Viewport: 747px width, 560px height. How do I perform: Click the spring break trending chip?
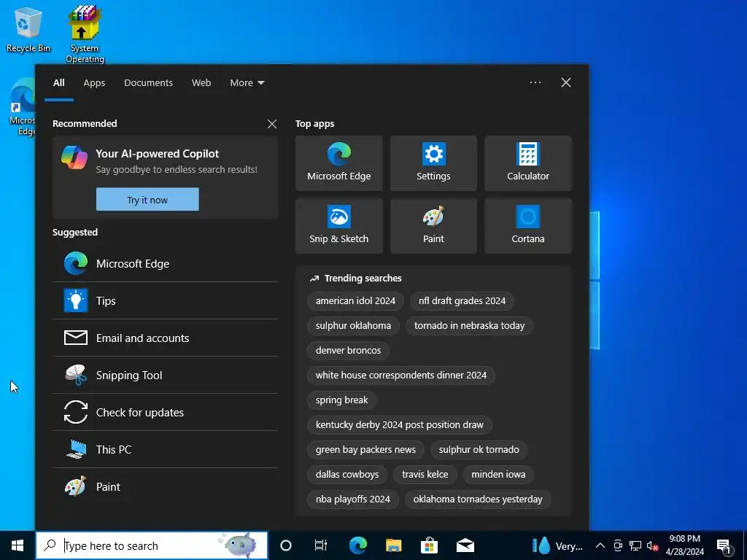tap(341, 400)
